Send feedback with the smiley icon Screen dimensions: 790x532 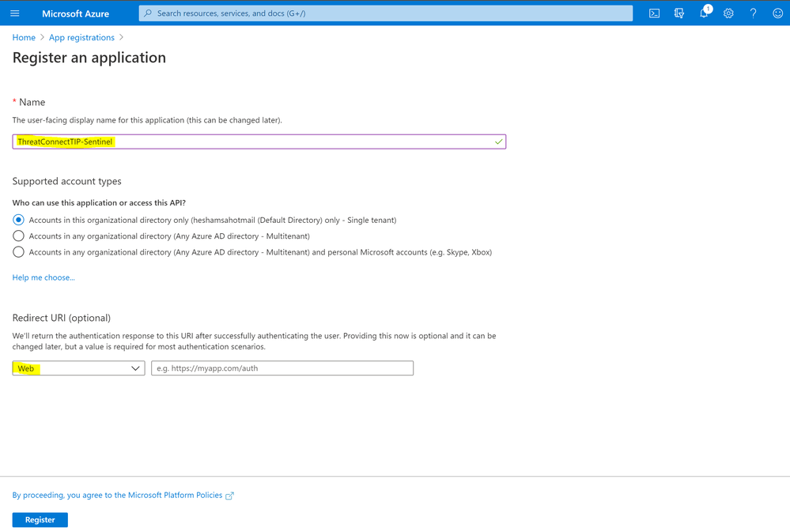coord(777,13)
